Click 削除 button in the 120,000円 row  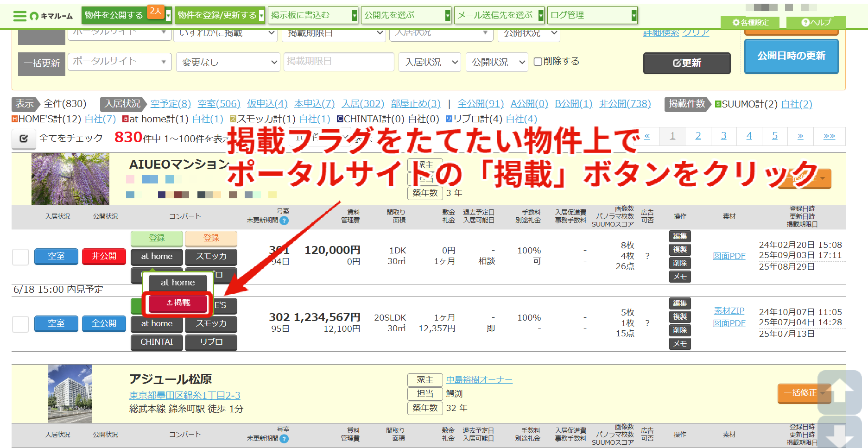[680, 263]
